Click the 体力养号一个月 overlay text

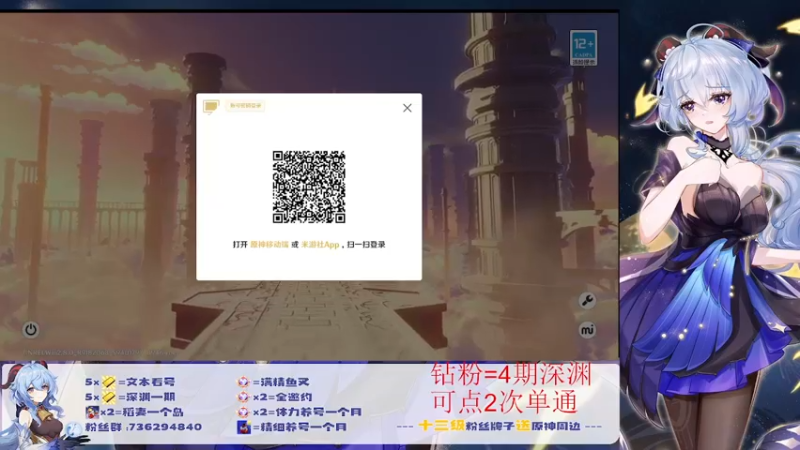pos(318,412)
